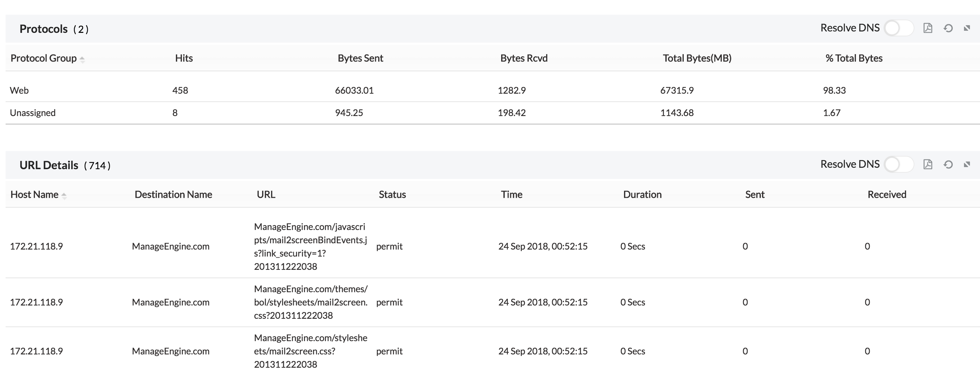Click the sort arrow beside Host Name

click(x=64, y=195)
